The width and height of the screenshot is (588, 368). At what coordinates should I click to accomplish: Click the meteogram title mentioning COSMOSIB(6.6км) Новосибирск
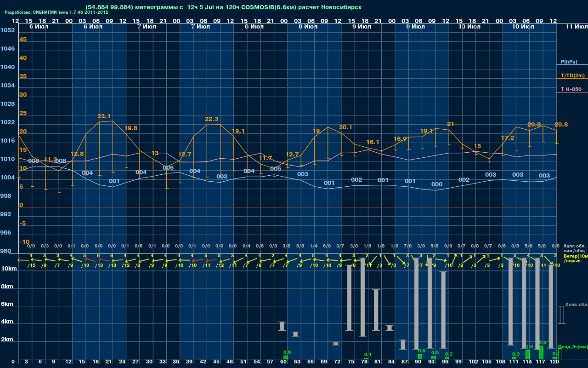[223, 7]
